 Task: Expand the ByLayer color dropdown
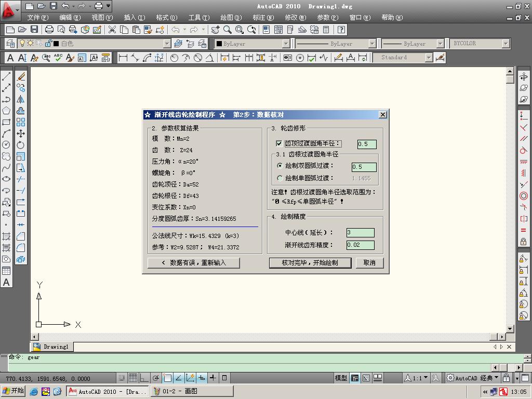pos(286,44)
